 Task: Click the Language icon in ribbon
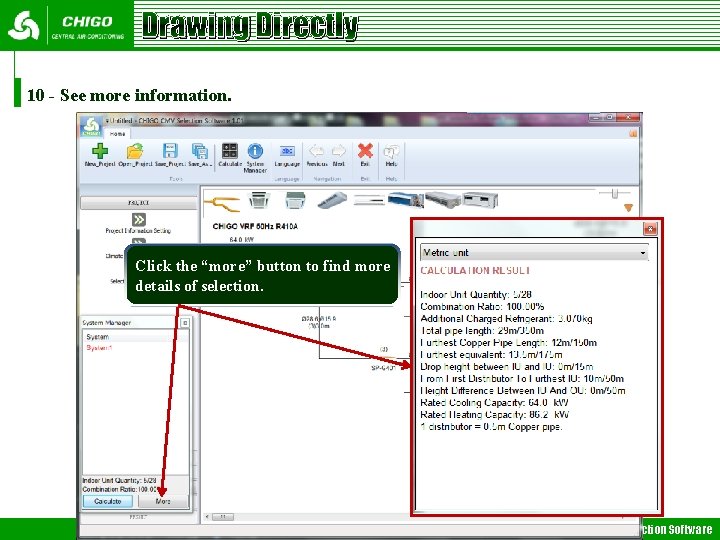[287, 151]
